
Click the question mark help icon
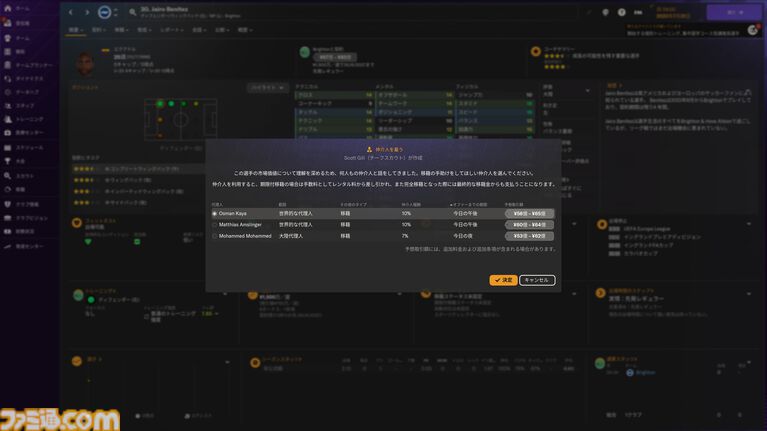click(621, 12)
